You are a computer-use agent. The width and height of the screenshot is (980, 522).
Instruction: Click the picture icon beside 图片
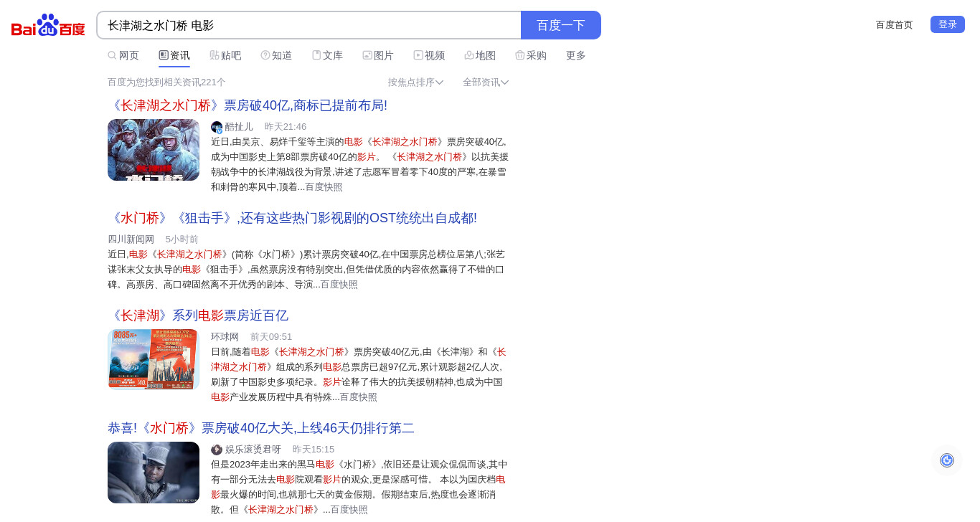pos(367,55)
